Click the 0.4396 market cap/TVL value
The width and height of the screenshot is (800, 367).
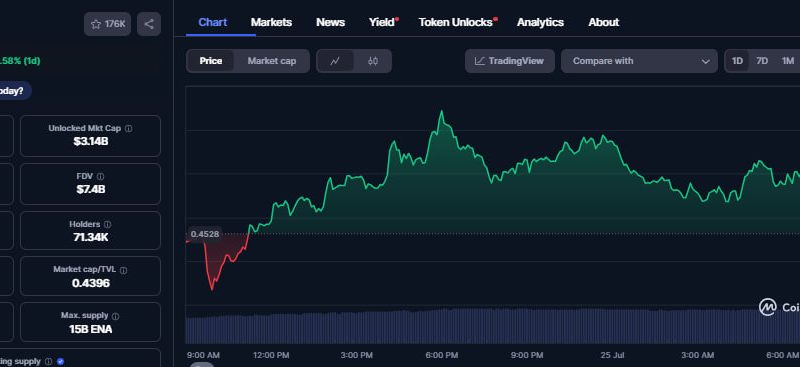tap(91, 283)
